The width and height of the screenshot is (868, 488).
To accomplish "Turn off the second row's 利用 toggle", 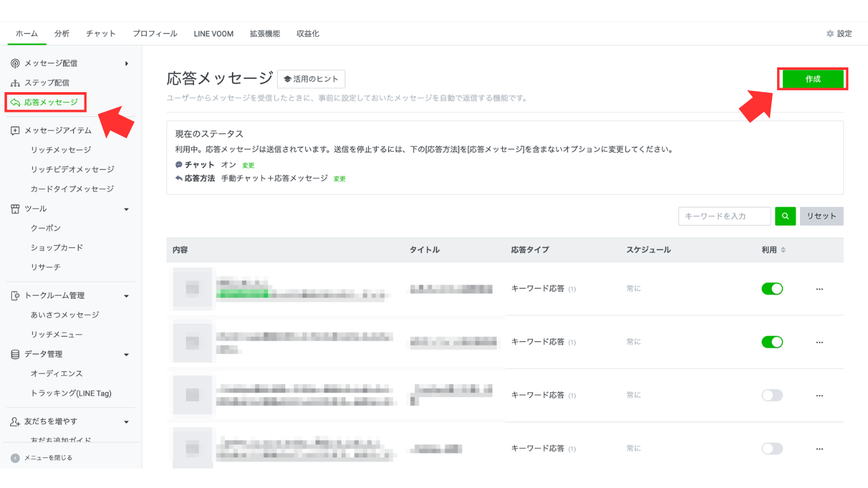I will pyautogui.click(x=772, y=342).
